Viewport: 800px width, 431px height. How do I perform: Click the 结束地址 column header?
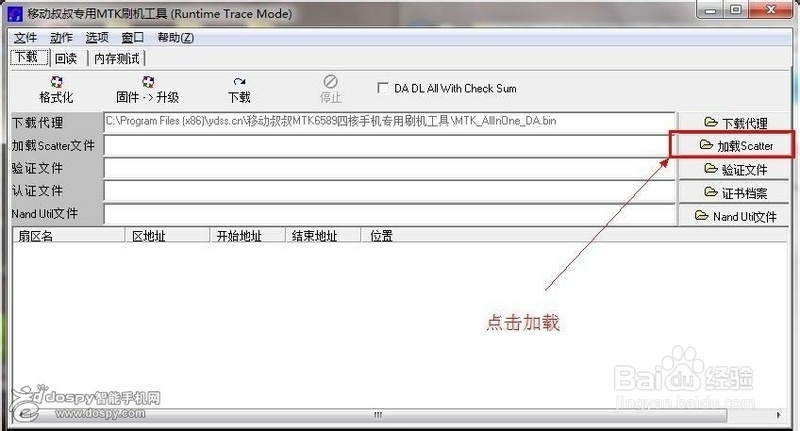pos(323,236)
